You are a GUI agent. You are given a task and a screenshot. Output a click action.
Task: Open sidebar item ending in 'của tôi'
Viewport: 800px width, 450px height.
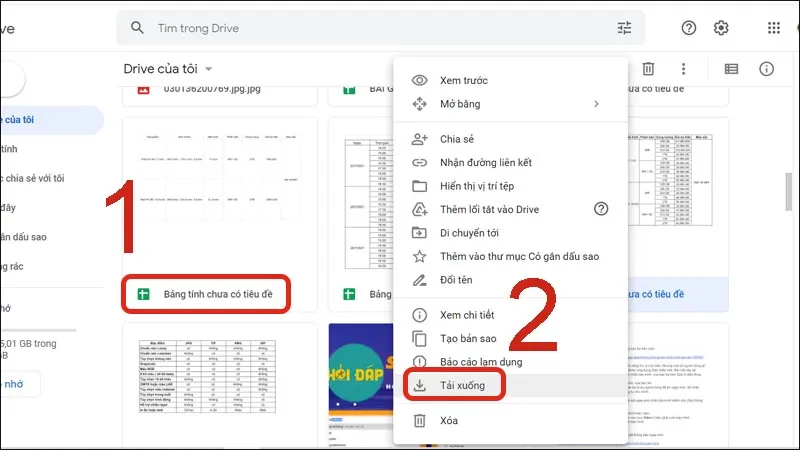tap(51, 120)
